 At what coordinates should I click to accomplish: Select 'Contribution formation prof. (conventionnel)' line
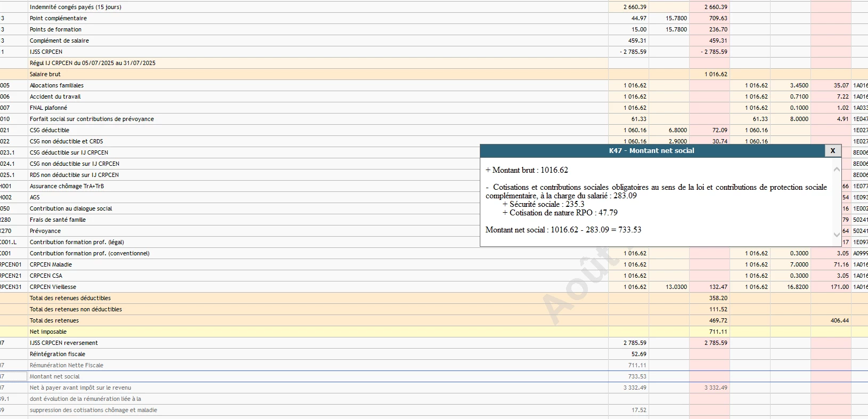[x=89, y=253]
